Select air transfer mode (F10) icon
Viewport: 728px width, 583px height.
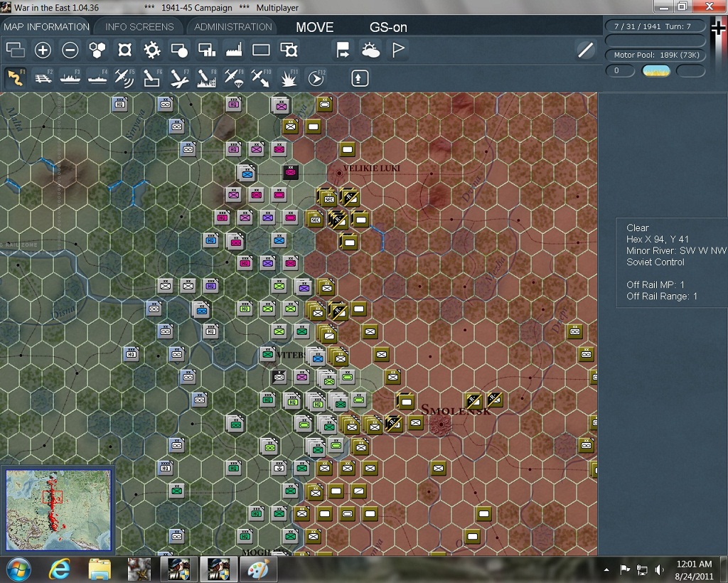(x=261, y=78)
